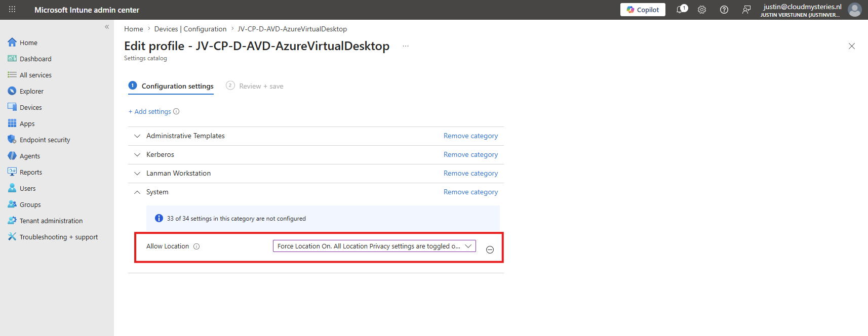This screenshot has width=868, height=336.
Task: Open Tenant administration in sidebar
Action: [x=51, y=221]
